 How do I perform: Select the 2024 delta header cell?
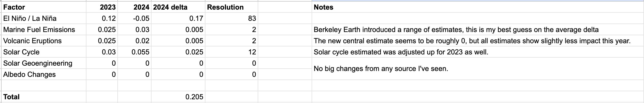(x=178, y=7)
